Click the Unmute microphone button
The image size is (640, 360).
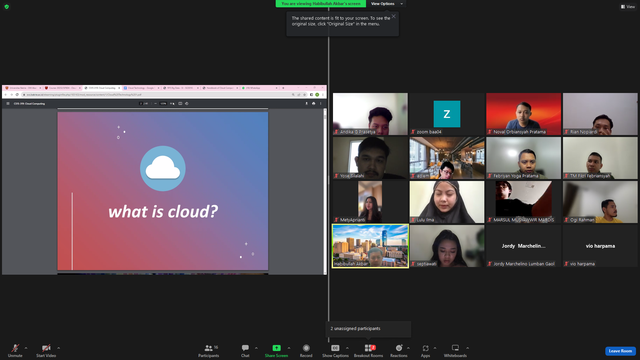coord(15,350)
